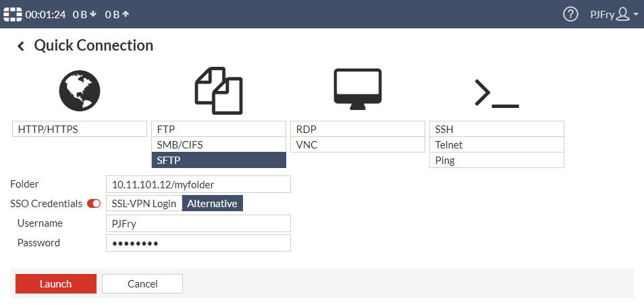Screen dimensions: 644x305
Task: Select SSL-VPN Login credentials option
Action: [144, 203]
